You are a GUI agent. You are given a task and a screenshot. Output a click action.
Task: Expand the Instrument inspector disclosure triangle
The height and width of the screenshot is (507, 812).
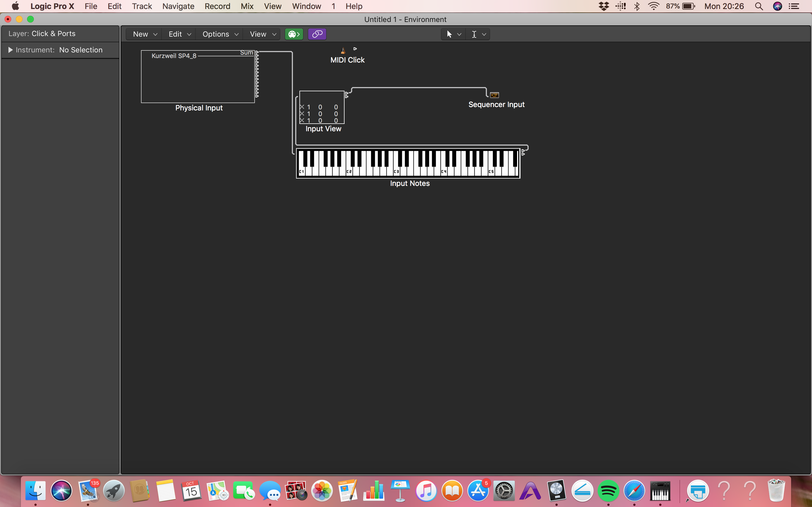[10, 50]
